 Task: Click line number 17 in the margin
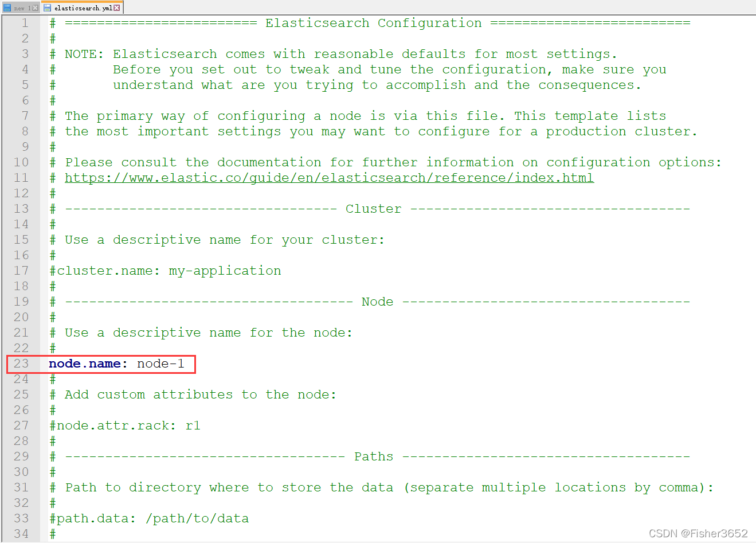[x=21, y=271]
